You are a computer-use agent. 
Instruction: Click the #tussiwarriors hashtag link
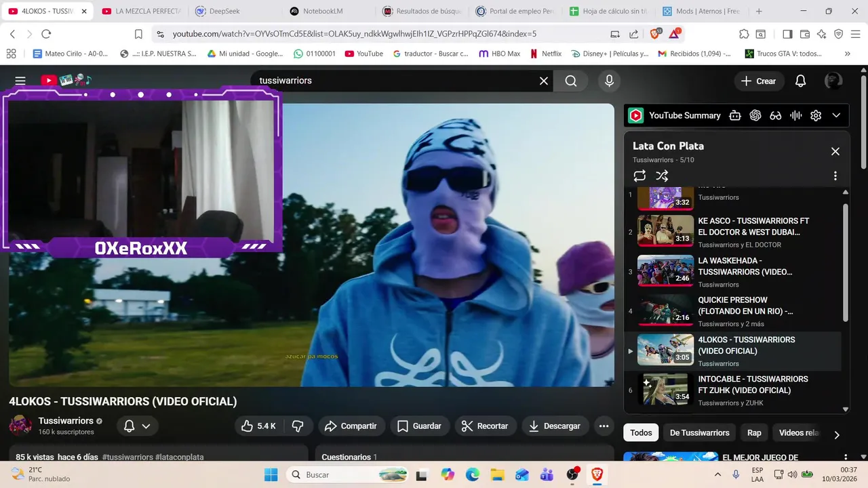click(127, 457)
